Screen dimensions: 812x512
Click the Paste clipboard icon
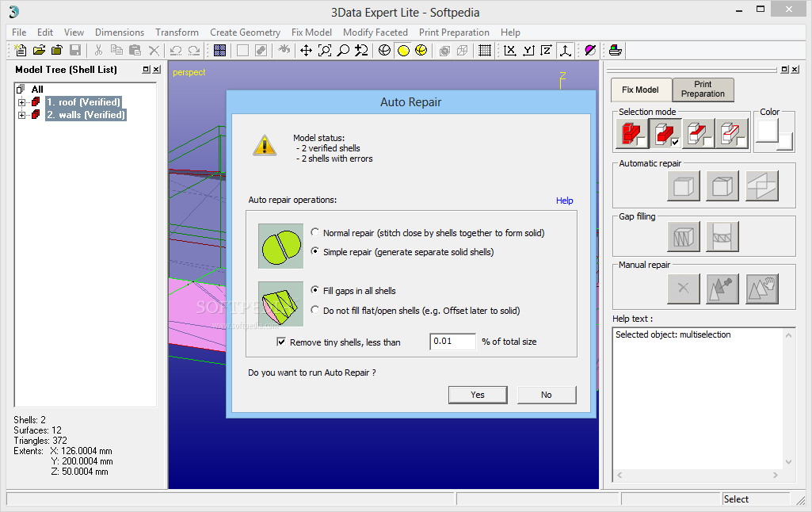point(135,50)
